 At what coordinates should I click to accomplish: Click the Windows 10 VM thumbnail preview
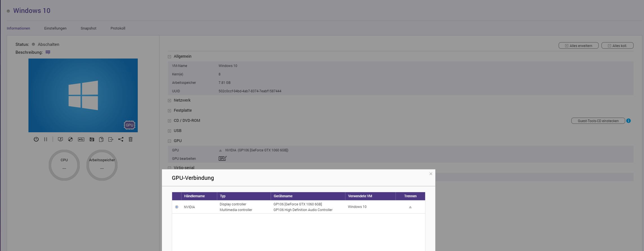(83, 95)
